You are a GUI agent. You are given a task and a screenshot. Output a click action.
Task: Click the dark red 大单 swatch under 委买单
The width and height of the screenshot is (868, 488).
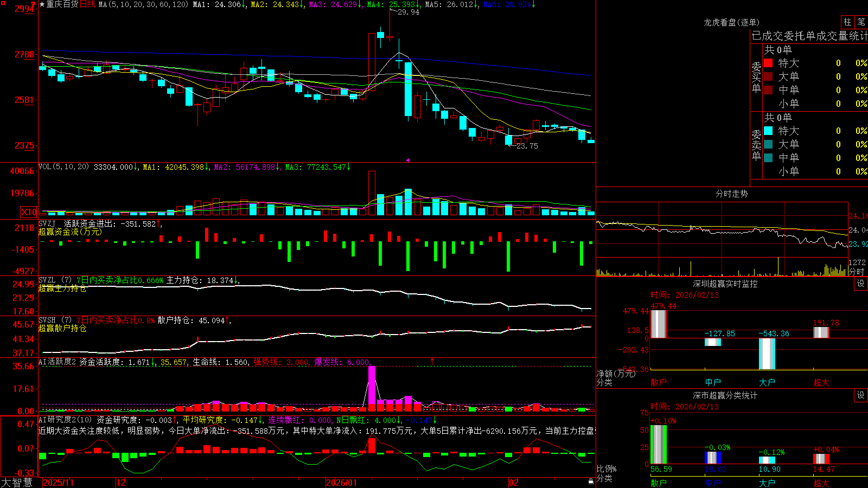point(768,76)
